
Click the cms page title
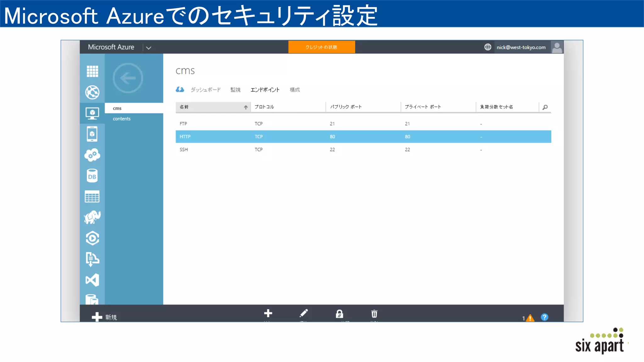pyautogui.click(x=185, y=71)
